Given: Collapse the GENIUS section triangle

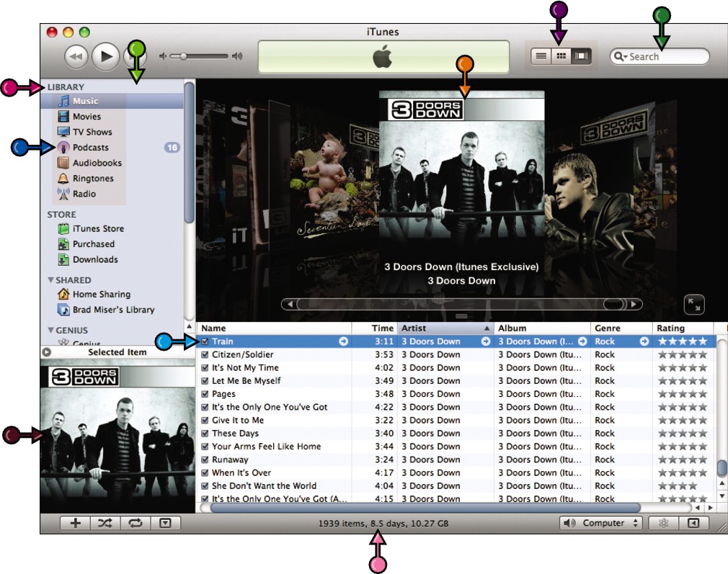Looking at the screenshot, I should click(x=50, y=330).
